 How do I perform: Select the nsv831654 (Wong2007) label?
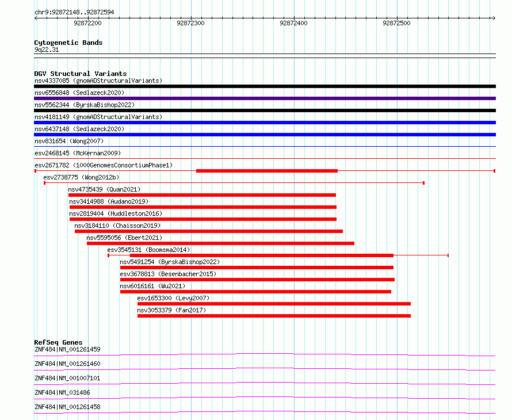pyautogui.click(x=69, y=141)
